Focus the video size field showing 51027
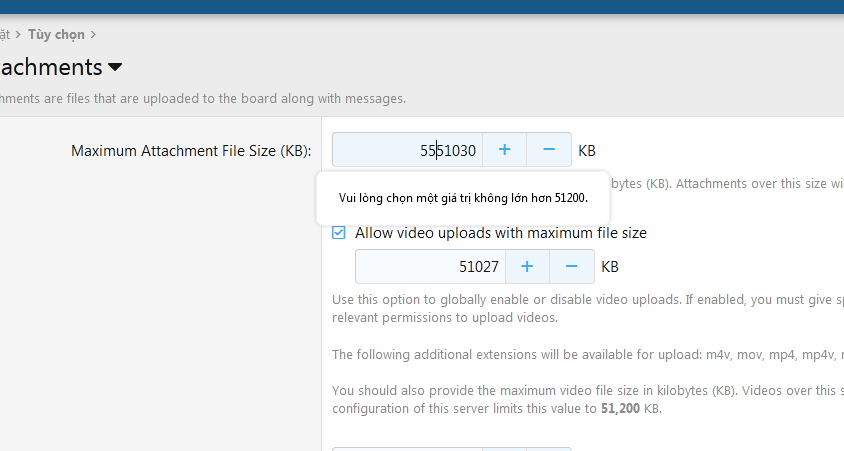Screen dimensions: 844x451 click(x=430, y=267)
